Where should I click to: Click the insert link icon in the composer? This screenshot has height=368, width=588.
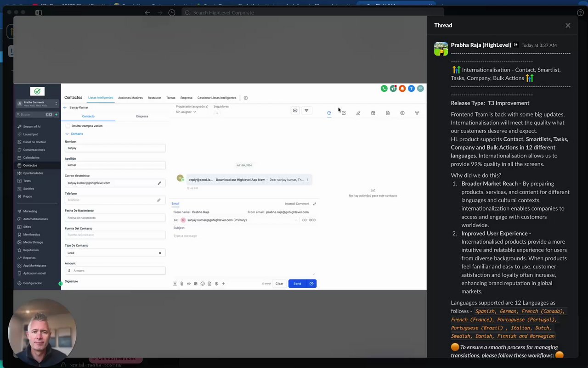(x=189, y=284)
